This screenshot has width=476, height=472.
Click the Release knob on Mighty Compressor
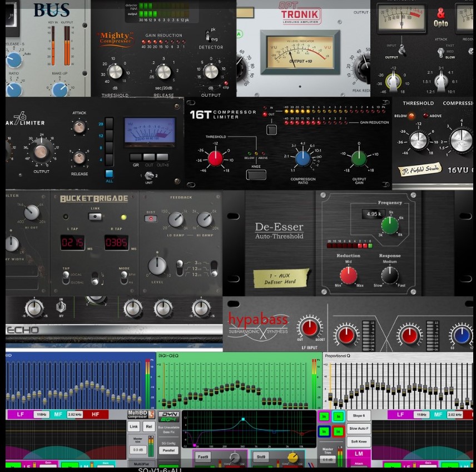(163, 72)
